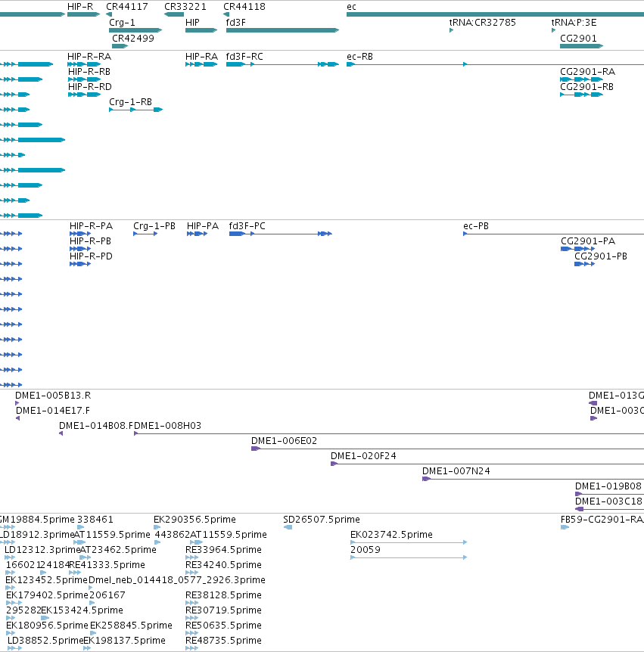This screenshot has height=652, width=644.
Task: Select the tRNA:CR32785 gene marker
Action: [451, 30]
